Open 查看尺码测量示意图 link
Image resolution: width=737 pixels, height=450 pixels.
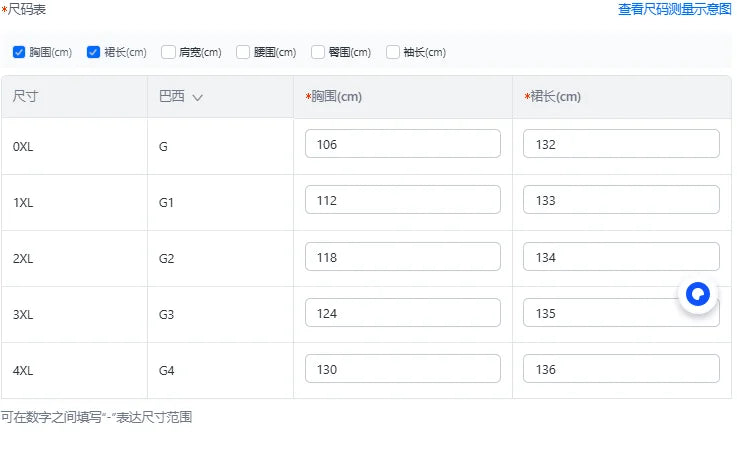674,9
